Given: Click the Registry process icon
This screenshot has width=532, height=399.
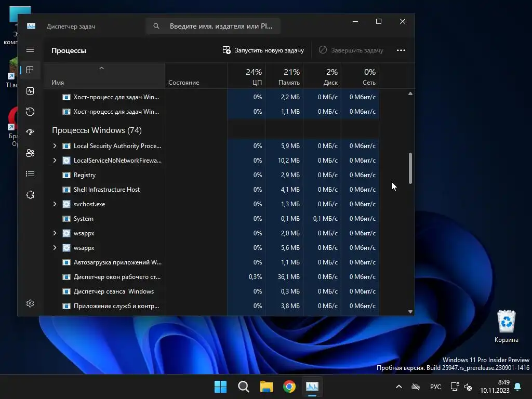Looking at the screenshot, I should pos(66,175).
